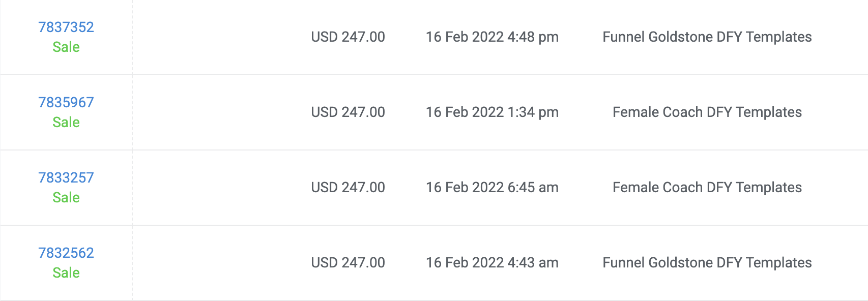The image size is (868, 301).
Task: Click the Sale label under order 7833257
Action: coord(66,198)
